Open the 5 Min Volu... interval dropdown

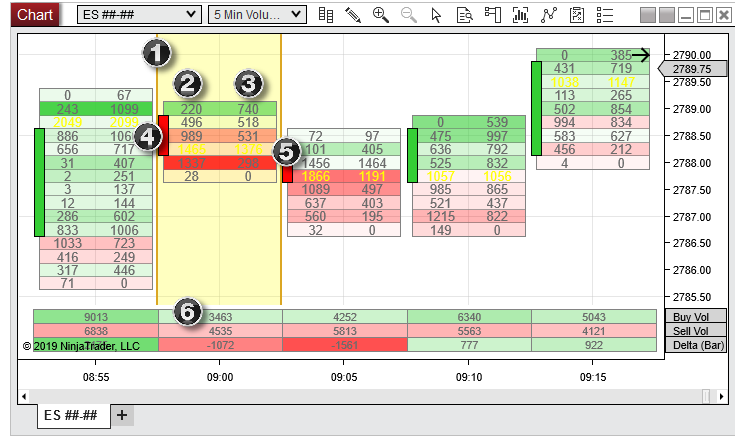coord(257,15)
